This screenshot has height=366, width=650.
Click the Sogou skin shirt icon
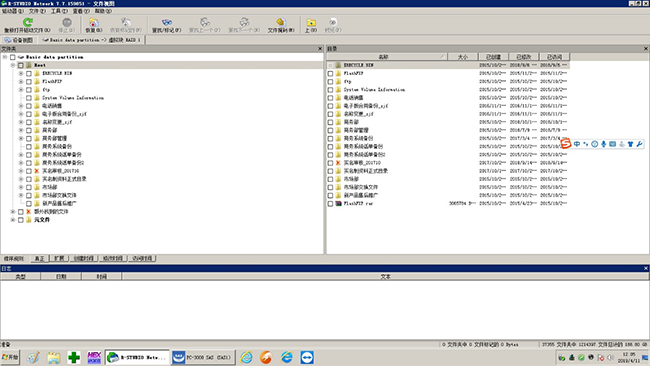(x=631, y=144)
